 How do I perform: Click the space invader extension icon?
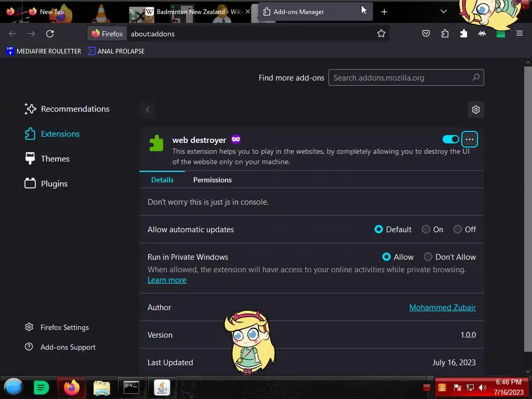point(482,33)
